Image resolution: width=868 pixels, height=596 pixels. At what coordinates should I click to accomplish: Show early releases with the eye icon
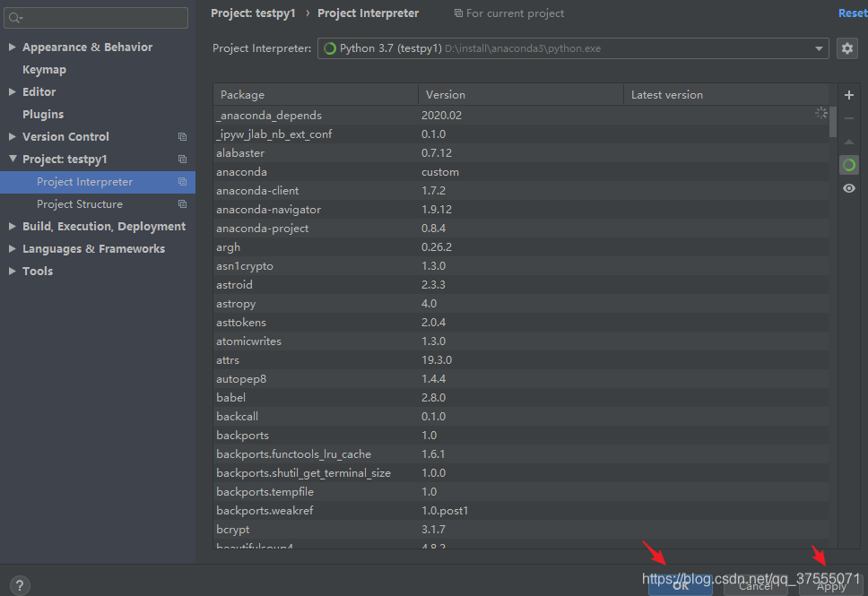pyautogui.click(x=848, y=188)
